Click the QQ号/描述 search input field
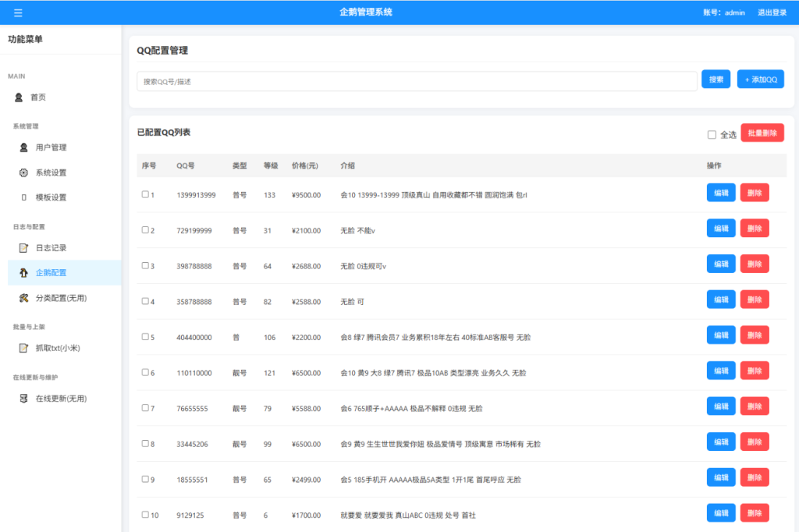This screenshot has width=799, height=532. click(414, 80)
